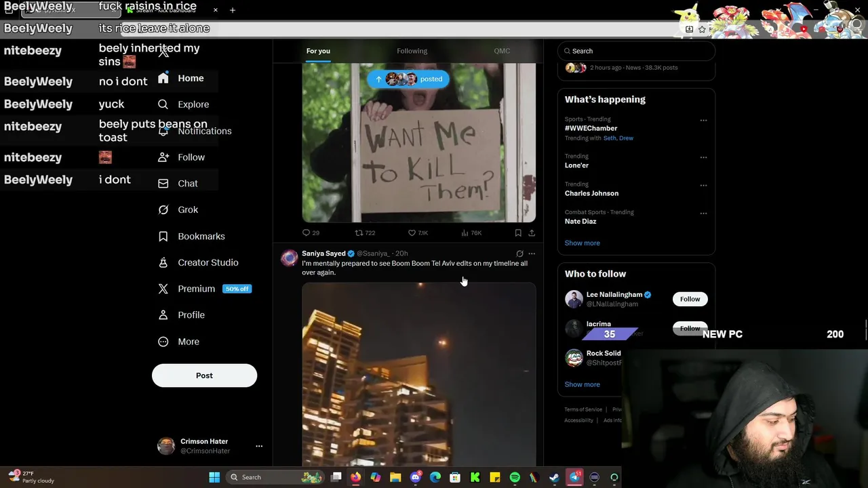This screenshot has width=868, height=488.
Task: Close the Kick Dashboard browser tab
Action: tap(216, 10)
